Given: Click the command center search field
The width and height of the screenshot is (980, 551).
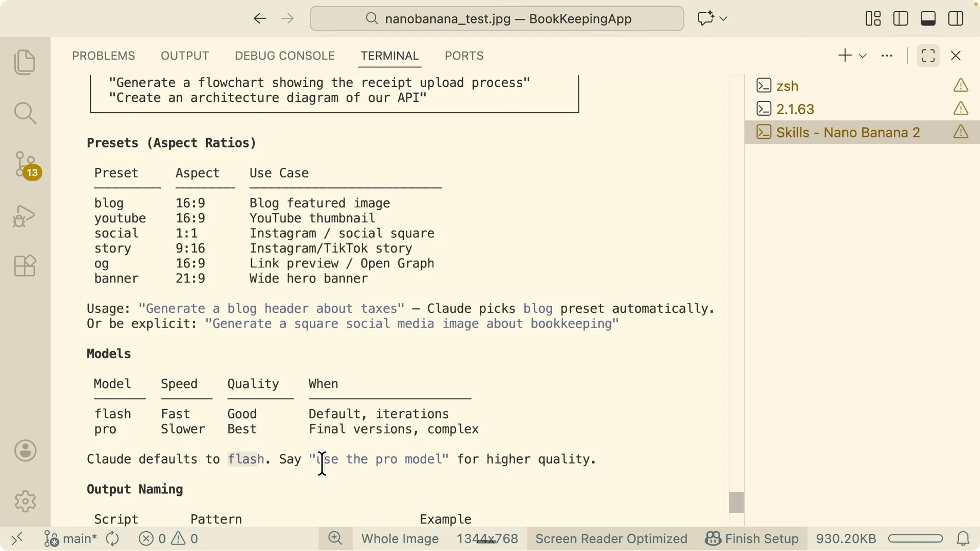Looking at the screenshot, I should click(497, 19).
